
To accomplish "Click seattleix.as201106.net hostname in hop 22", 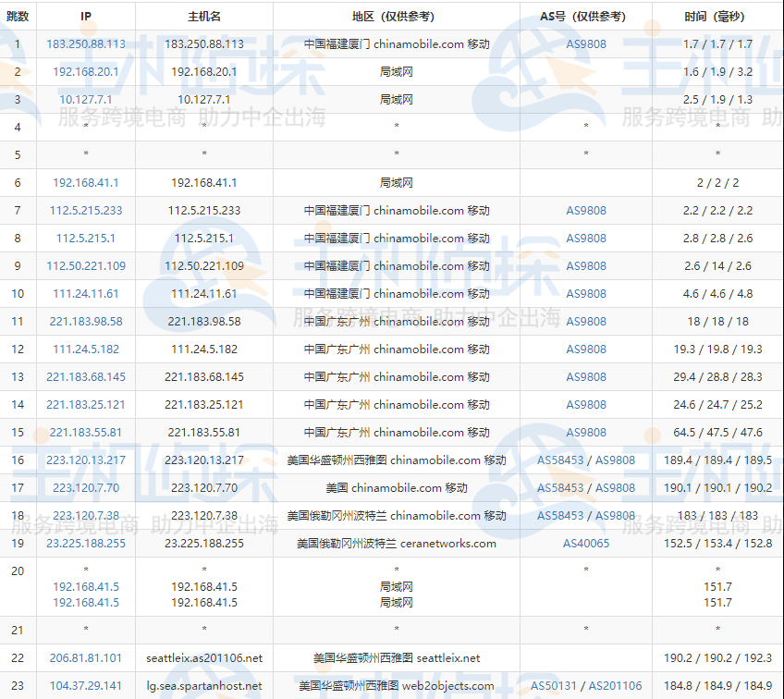I will [x=207, y=658].
